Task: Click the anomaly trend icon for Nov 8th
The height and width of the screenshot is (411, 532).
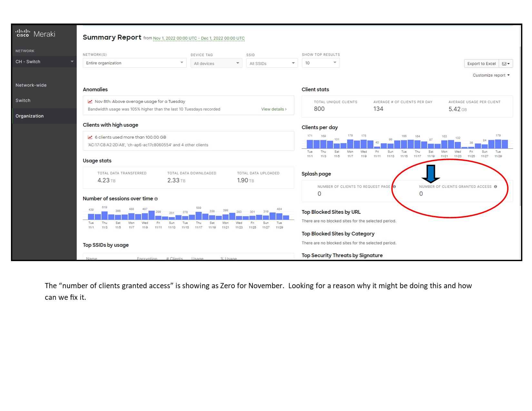Action: (90, 102)
